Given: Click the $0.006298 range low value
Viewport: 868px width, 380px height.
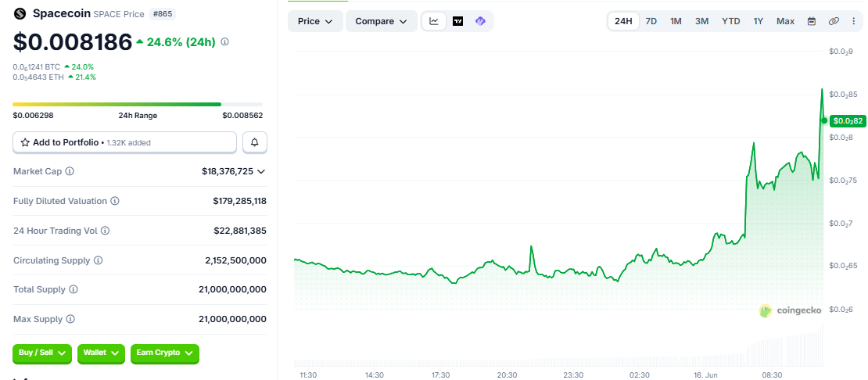Looking at the screenshot, I should coord(33,116).
